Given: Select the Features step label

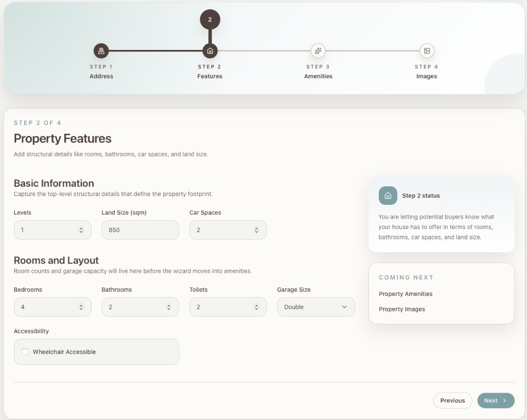Looking at the screenshot, I should [210, 76].
